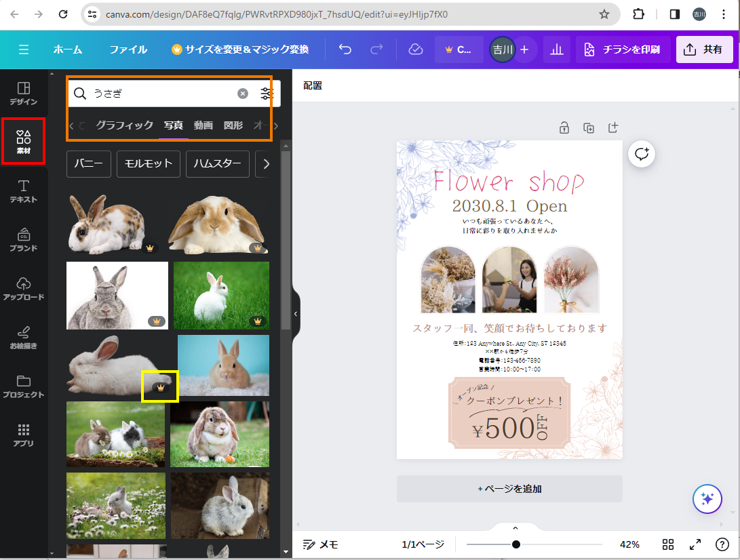Click the duplicate page icon above canvas

point(588,127)
